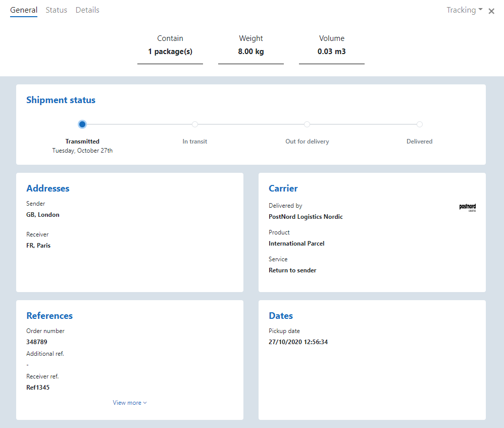The image size is (504, 428).
Task: Click the PostNord carrier logo
Action: (x=467, y=207)
